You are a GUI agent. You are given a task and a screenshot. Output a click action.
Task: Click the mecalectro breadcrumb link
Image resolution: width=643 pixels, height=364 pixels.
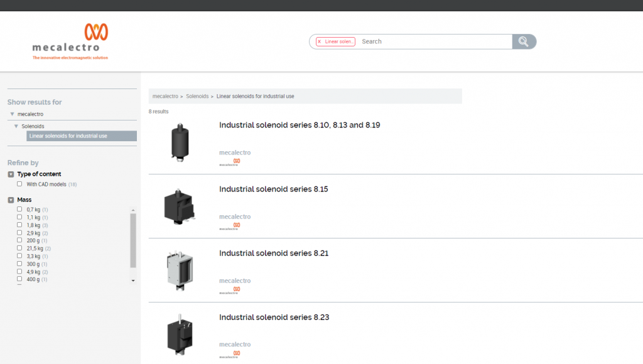pos(165,97)
